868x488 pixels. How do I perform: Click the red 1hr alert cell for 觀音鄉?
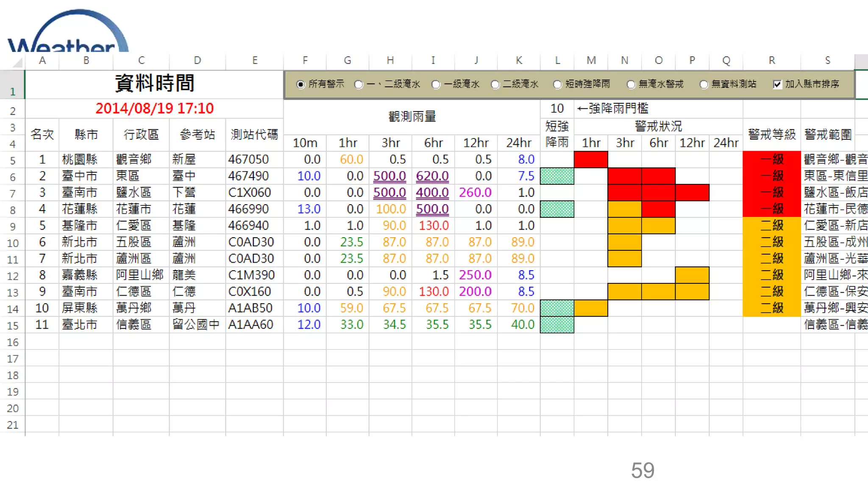591,160
